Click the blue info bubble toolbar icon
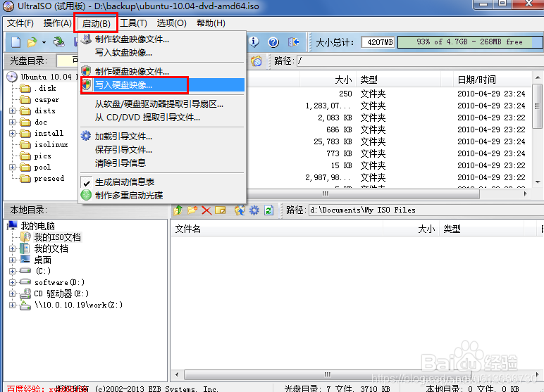 pos(254,42)
